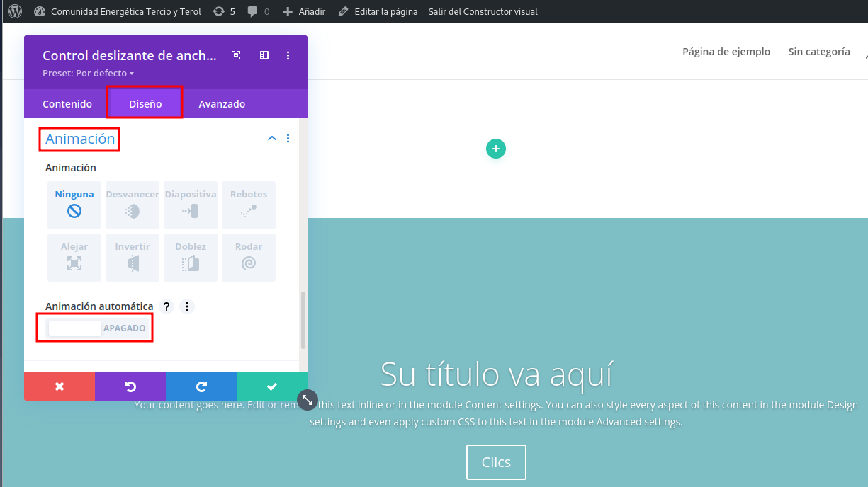Image resolution: width=868 pixels, height=487 pixels.
Task: Click the help question mark icon
Action: coord(167,306)
